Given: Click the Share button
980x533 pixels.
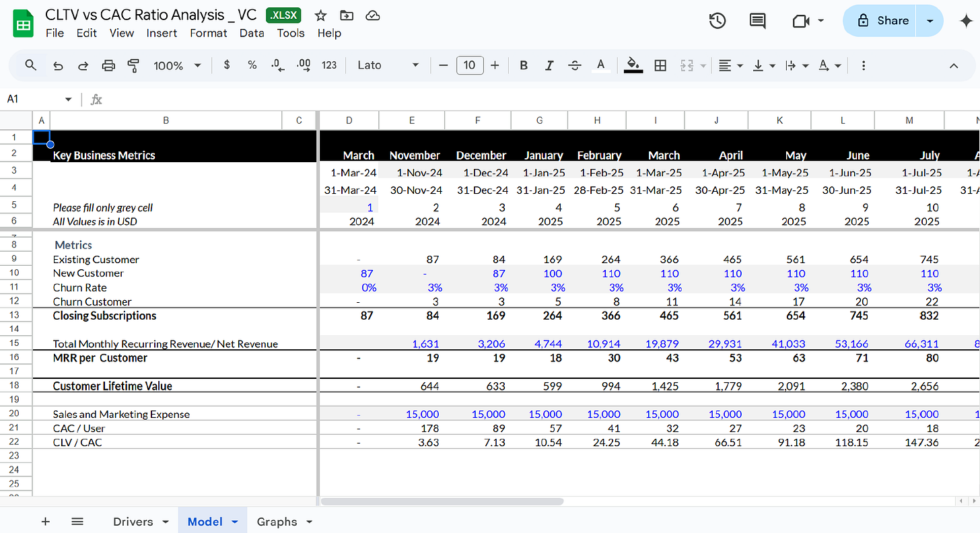Looking at the screenshot, I should tap(885, 21).
